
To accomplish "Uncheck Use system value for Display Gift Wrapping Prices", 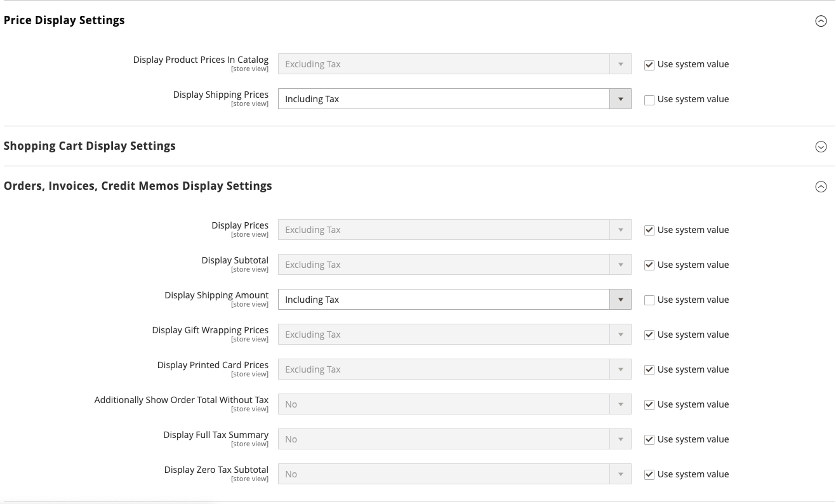I will (649, 335).
